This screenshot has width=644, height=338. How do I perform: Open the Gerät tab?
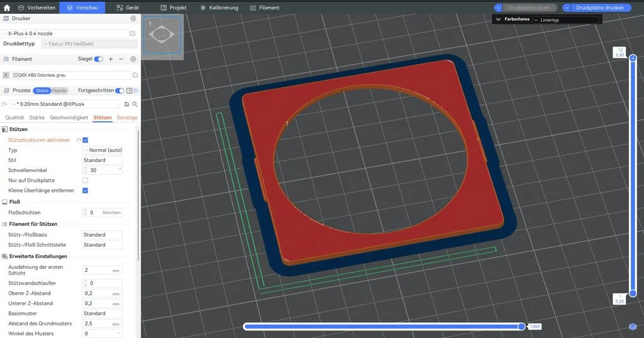[128, 8]
